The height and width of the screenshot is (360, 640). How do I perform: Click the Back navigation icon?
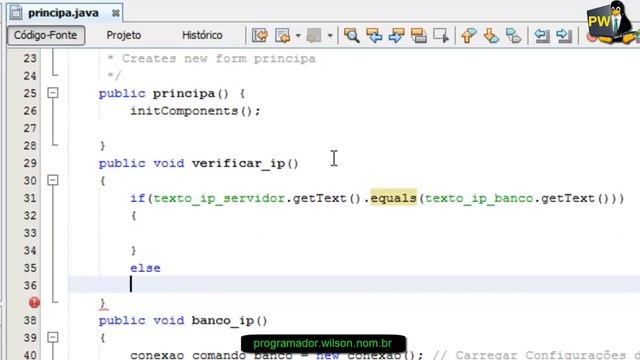(282, 36)
